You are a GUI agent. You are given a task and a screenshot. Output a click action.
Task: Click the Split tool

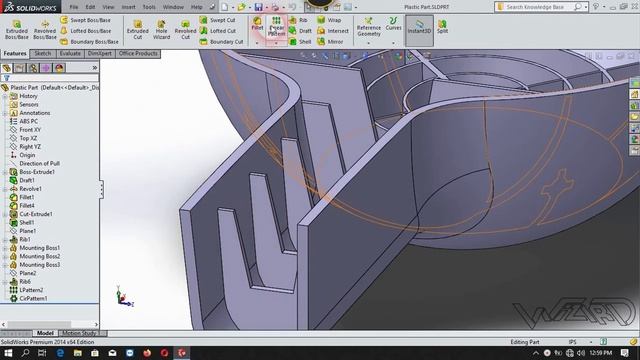click(442, 26)
